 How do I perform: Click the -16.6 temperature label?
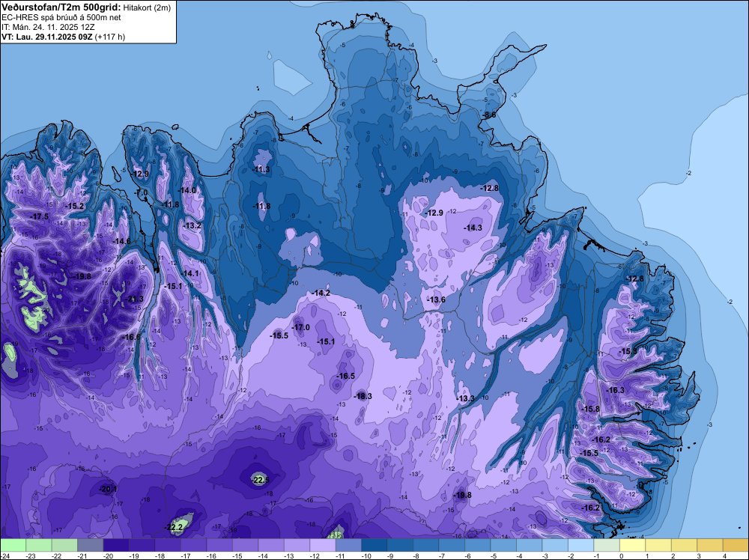point(132,337)
